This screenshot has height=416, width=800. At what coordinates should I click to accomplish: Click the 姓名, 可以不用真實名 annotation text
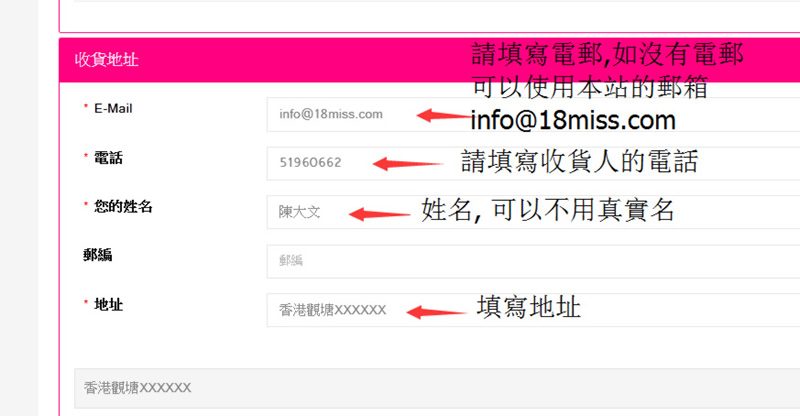click(x=547, y=210)
